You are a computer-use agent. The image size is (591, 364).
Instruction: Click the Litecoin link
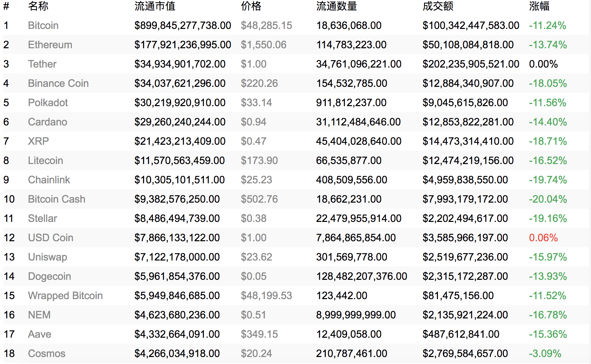point(46,161)
